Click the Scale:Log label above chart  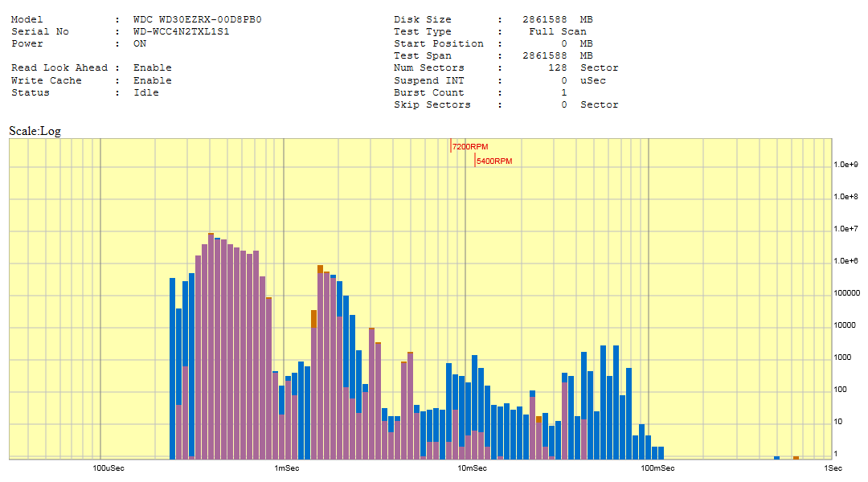[x=35, y=131]
